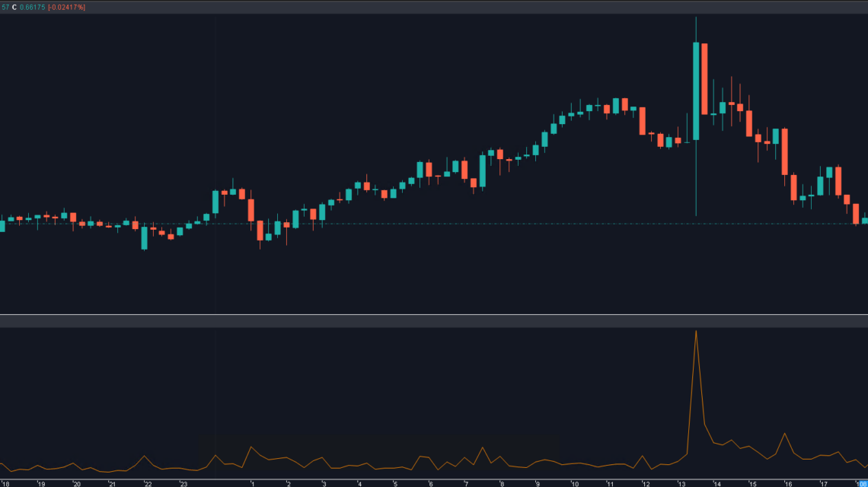
Task: Click the '16 time axis marker
Action: (787, 483)
